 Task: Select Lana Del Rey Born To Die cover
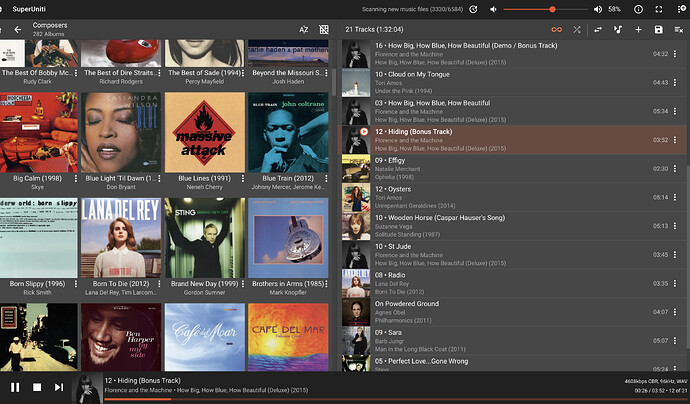point(121,238)
